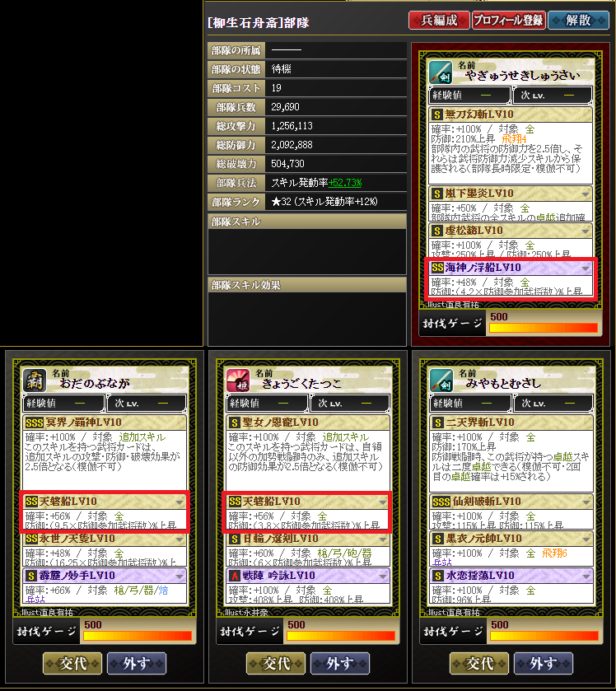The height and width of the screenshot is (691, 616).
Task: Click the A rank badge of 戦陣 吟詠LV10
Action: tap(235, 576)
